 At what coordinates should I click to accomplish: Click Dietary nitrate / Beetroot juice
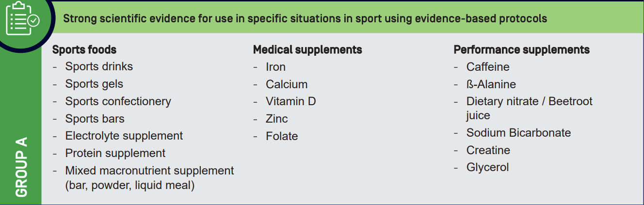pyautogui.click(x=530, y=109)
